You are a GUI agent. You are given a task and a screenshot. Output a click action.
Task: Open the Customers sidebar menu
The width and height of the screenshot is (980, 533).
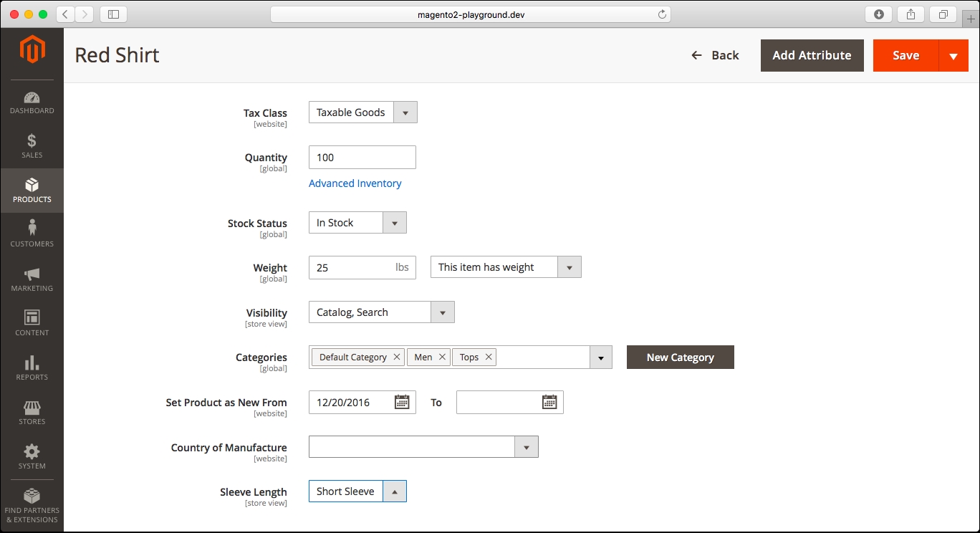coord(32,235)
